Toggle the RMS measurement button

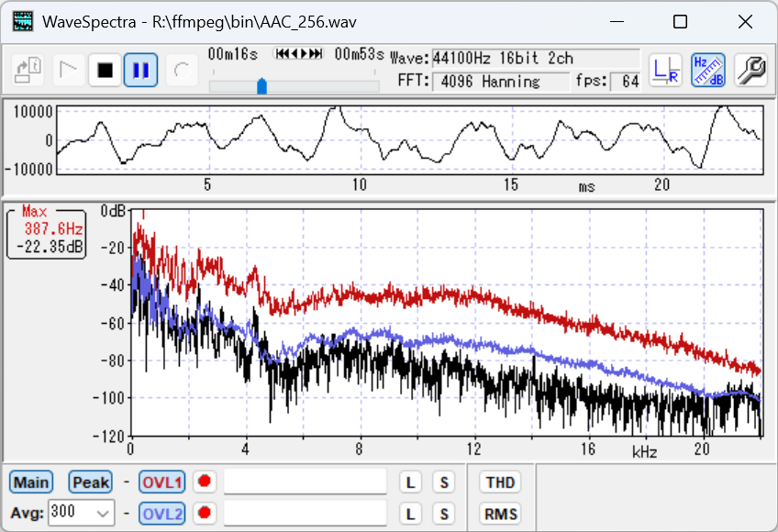(500, 514)
